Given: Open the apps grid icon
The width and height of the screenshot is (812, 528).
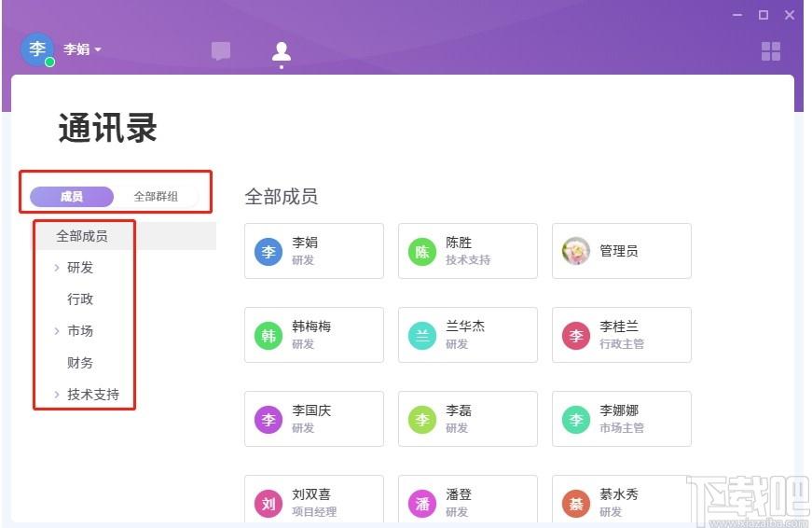Looking at the screenshot, I should (771, 51).
